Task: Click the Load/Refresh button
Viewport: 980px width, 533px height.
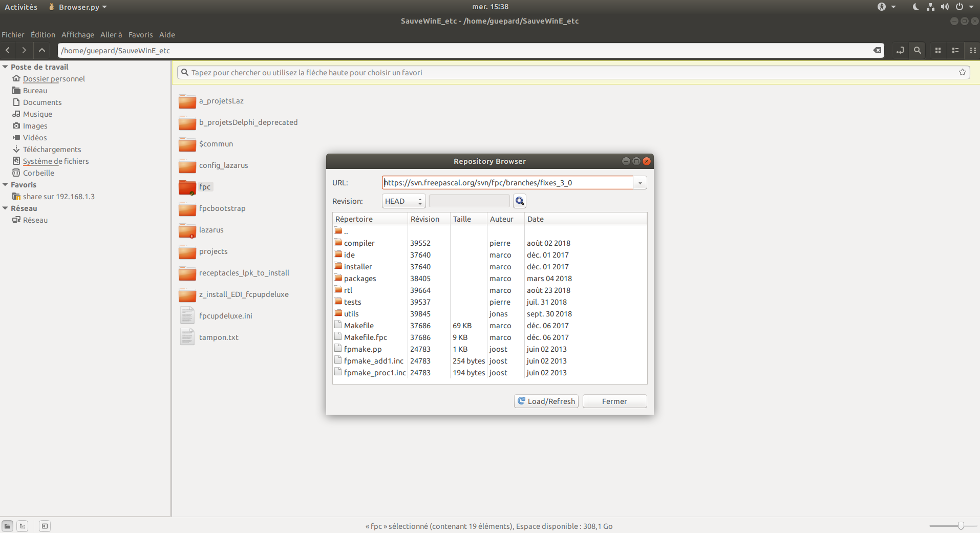Action: tap(546, 401)
